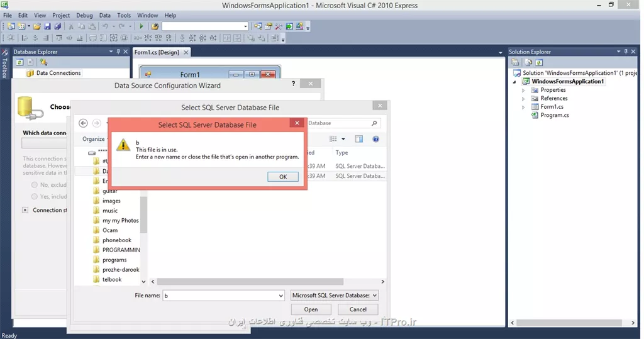Select the 'No, exclude' radio button
The height and width of the screenshot is (339, 644).
(35, 185)
